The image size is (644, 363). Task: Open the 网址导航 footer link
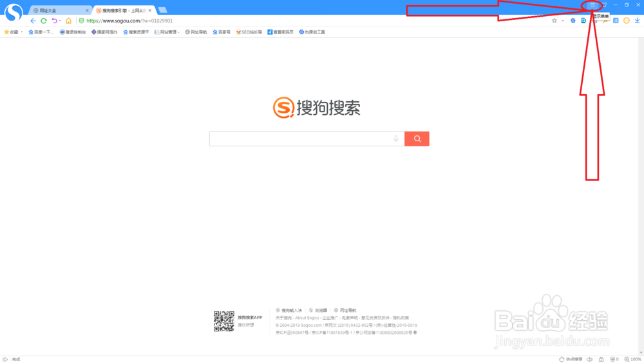point(345,310)
